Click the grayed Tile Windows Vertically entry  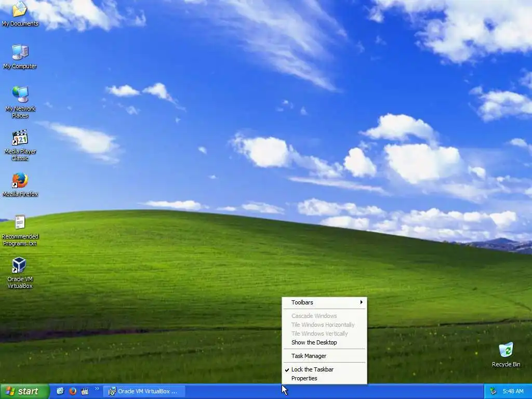(324, 334)
